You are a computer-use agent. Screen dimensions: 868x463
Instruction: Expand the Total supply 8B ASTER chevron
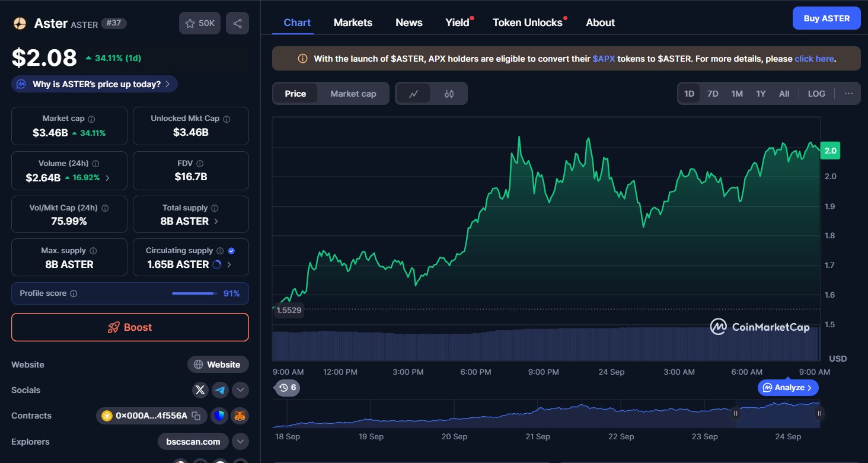pyautogui.click(x=216, y=221)
